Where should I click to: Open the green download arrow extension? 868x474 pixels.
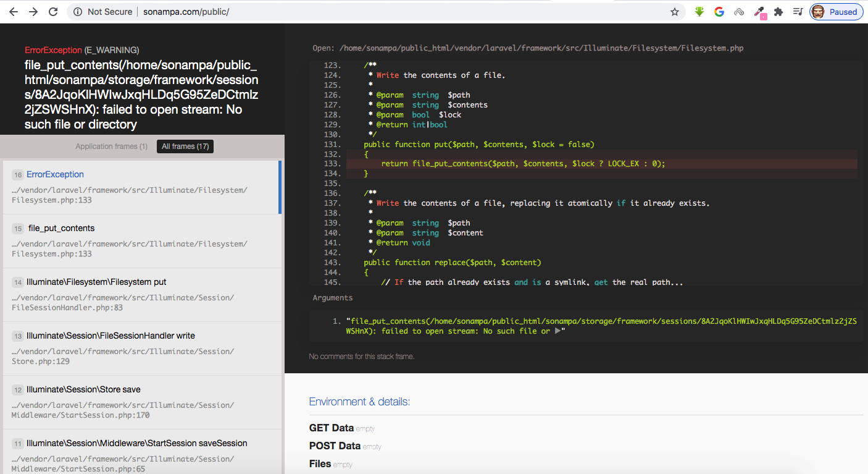click(699, 12)
